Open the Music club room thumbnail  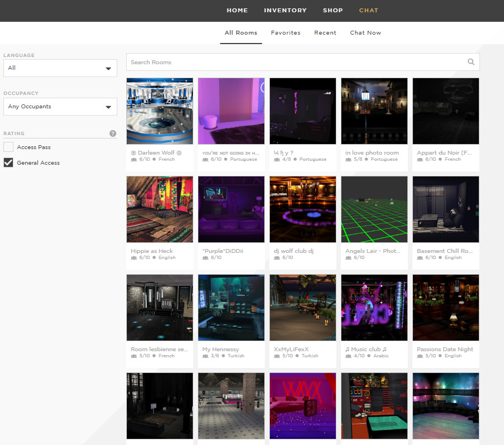[374, 308]
